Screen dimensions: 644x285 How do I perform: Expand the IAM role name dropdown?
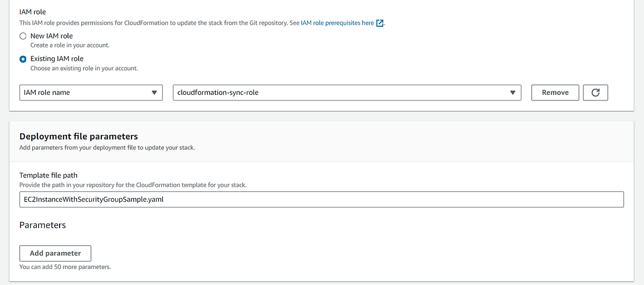(91, 93)
